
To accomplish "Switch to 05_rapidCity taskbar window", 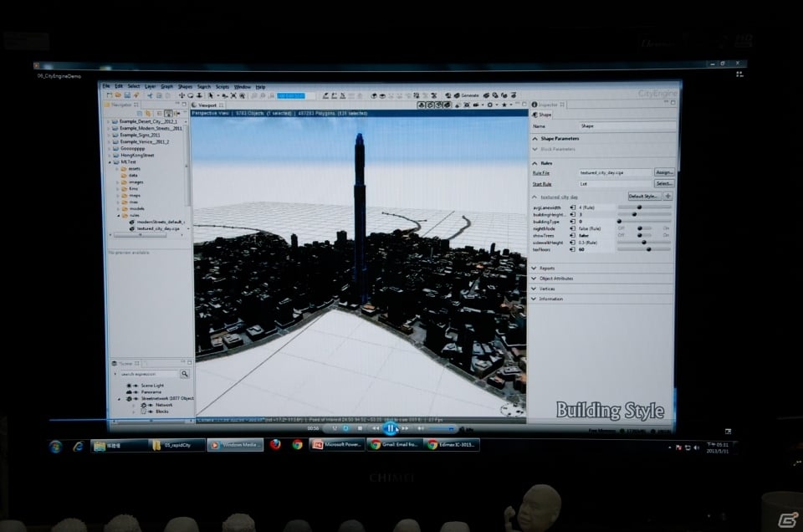I will click(x=176, y=445).
